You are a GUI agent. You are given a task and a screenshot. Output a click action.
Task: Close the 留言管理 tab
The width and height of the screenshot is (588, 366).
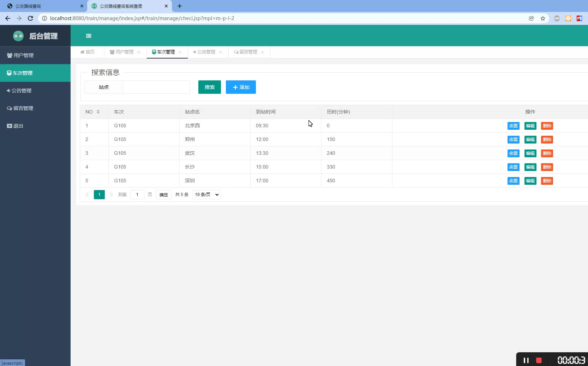point(262,52)
